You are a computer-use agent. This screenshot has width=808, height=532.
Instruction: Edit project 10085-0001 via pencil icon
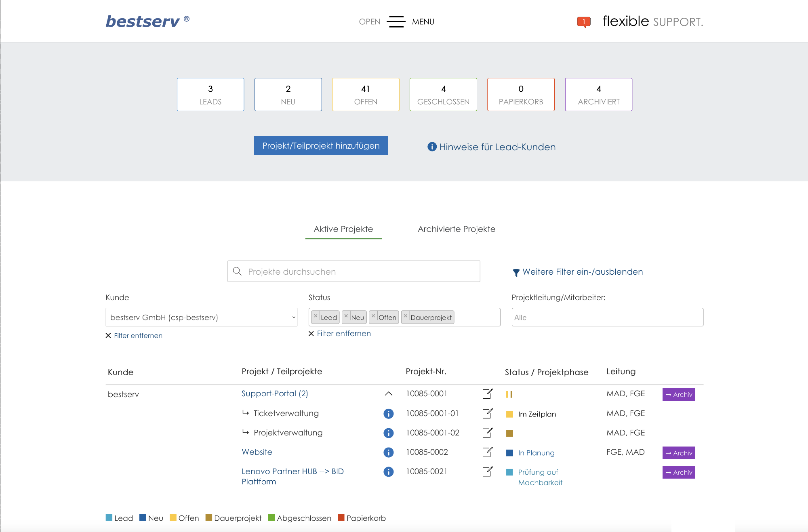[488, 393]
